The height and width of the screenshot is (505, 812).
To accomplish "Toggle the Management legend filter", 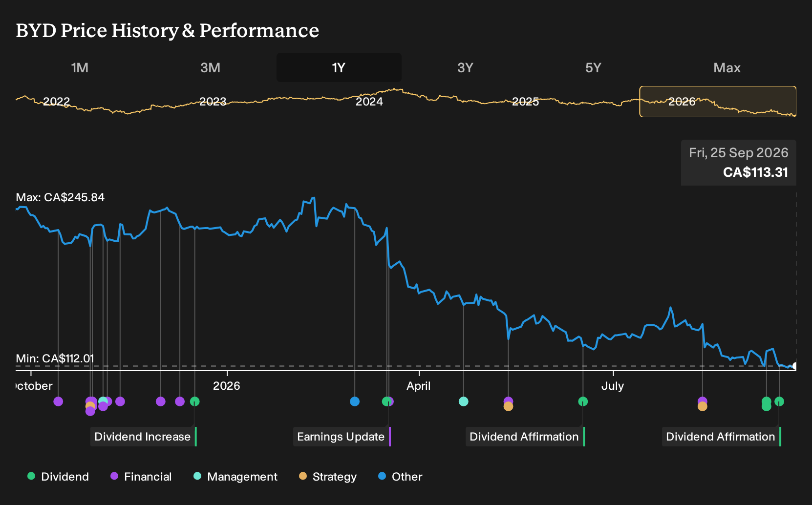I will pos(235,477).
